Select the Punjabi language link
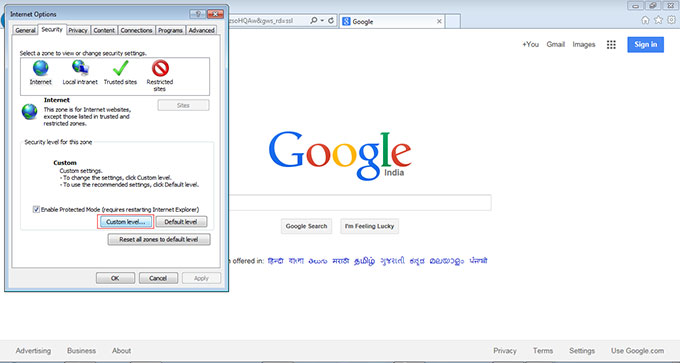The width and height of the screenshot is (680, 363). coord(478,261)
